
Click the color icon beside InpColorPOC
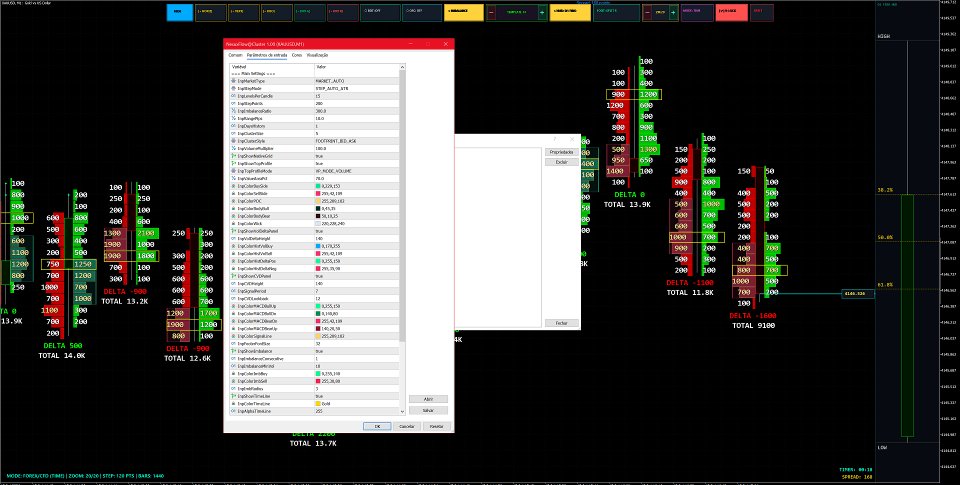tap(234, 201)
